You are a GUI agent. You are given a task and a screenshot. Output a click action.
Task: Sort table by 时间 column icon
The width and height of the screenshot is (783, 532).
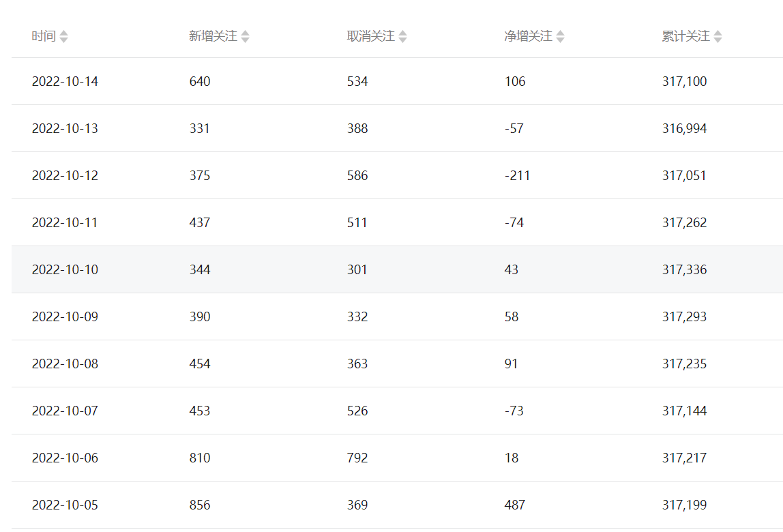point(64,37)
